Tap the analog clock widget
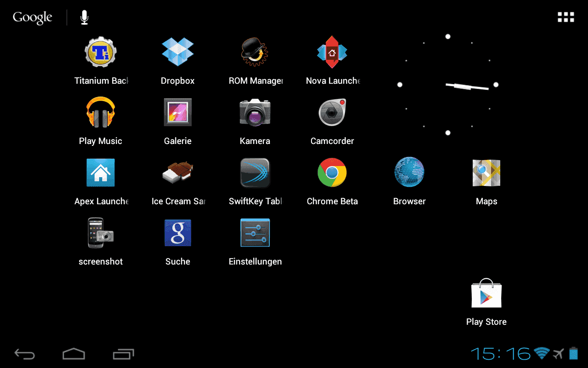Image resolution: width=588 pixels, height=368 pixels. 448,85
